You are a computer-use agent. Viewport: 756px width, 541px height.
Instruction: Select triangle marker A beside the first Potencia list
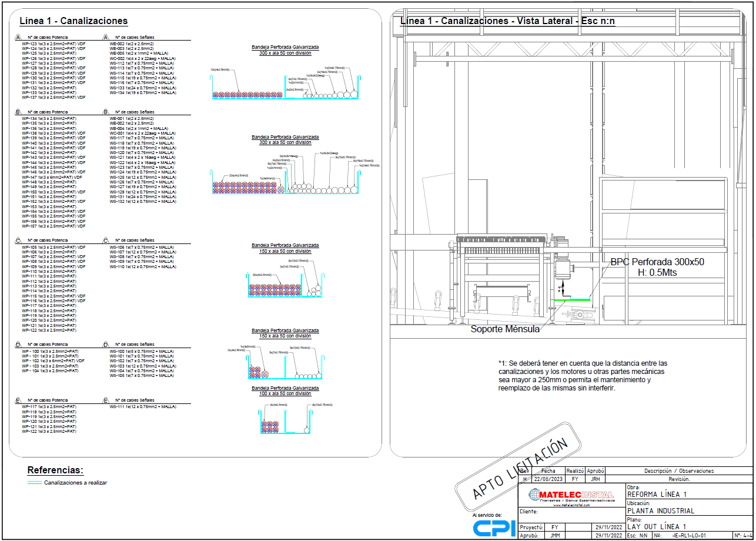(x=18, y=37)
